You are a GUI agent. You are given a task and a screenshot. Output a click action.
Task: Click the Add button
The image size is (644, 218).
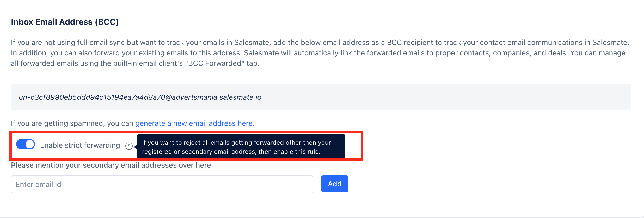click(335, 184)
